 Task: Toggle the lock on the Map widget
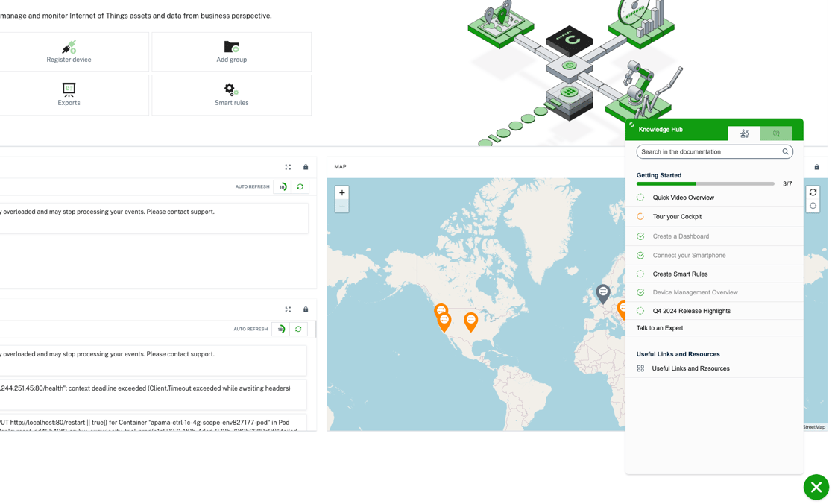pyautogui.click(x=816, y=167)
